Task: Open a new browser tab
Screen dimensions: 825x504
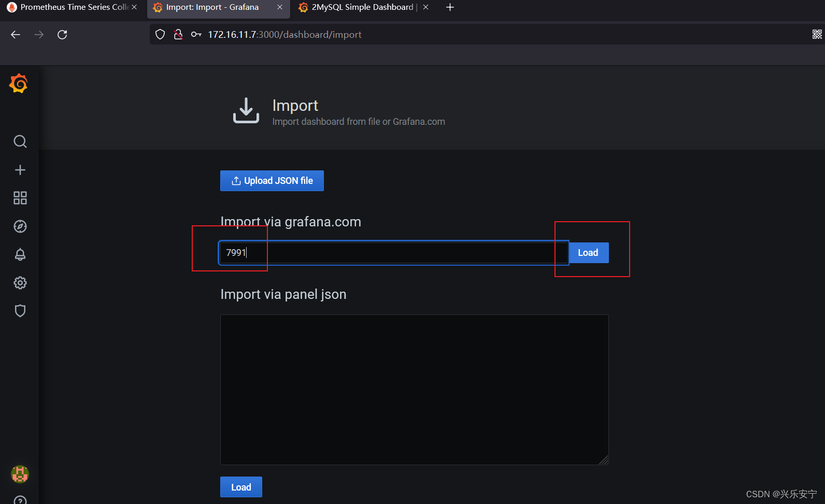Action: click(x=450, y=7)
